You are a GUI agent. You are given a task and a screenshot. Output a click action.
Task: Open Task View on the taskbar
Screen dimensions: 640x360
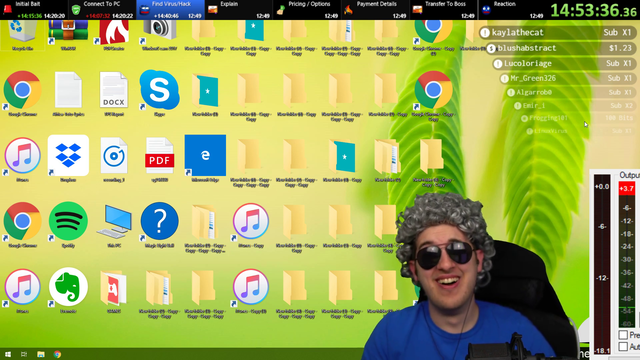pyautogui.click(x=24, y=354)
